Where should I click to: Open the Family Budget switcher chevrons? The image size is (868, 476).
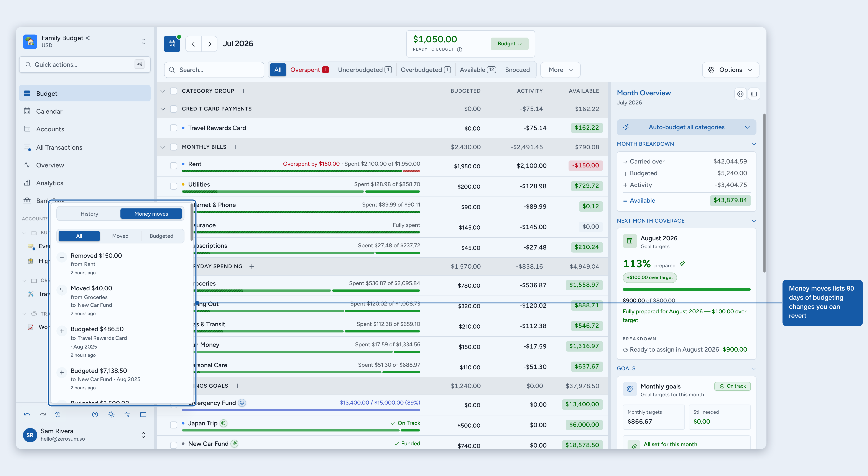143,41
